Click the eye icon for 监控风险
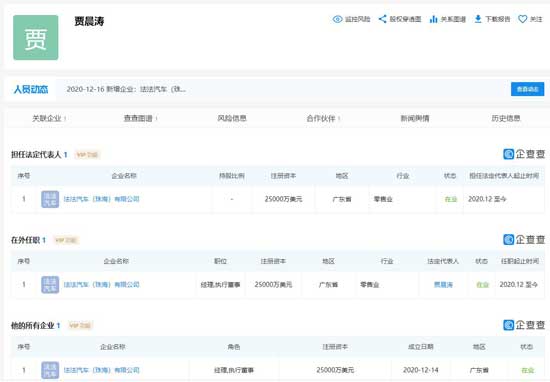 337,19
